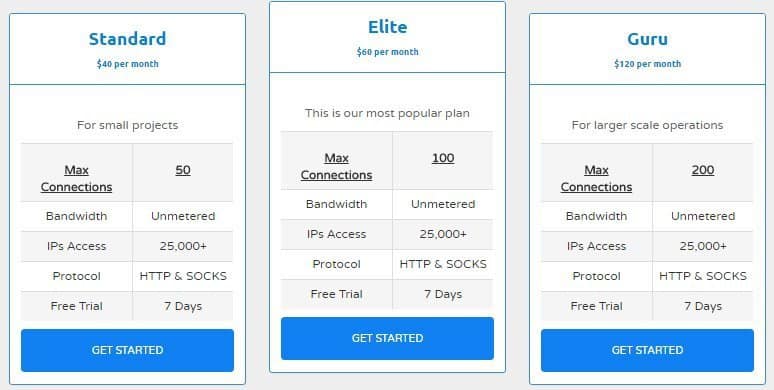Click the $120 per month price text
This screenshot has width=774, height=390.
[647, 64]
